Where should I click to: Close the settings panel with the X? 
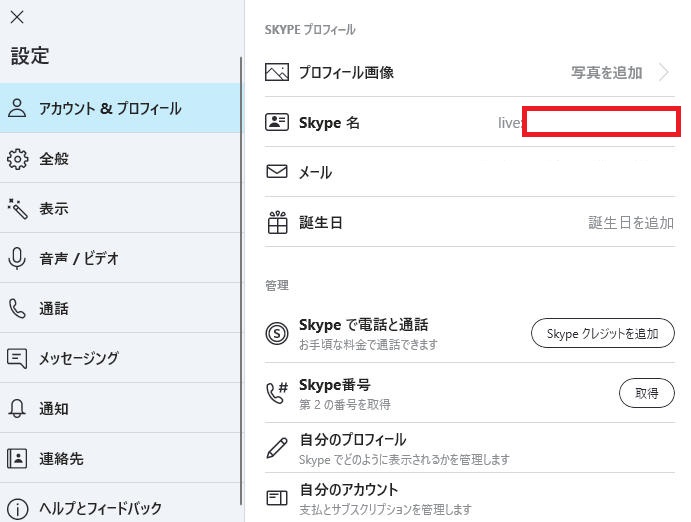pyautogui.click(x=17, y=17)
